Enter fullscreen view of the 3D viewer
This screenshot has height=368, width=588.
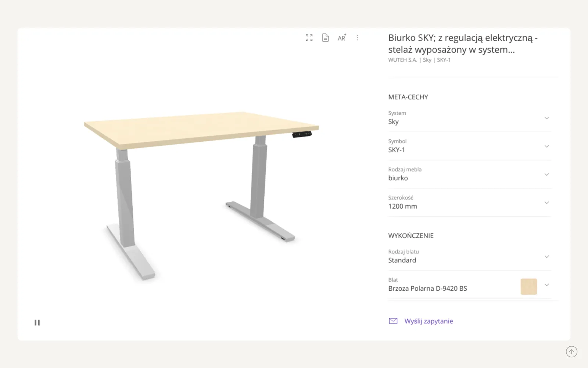tap(309, 38)
